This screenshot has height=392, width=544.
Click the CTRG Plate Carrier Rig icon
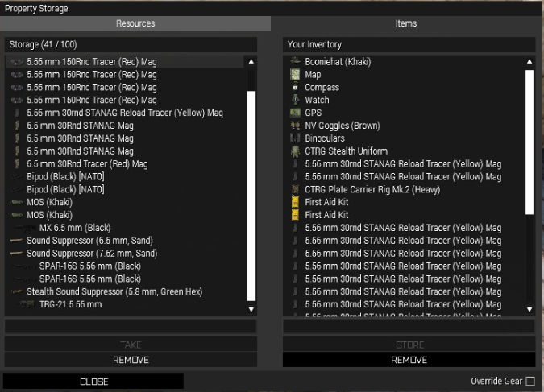click(295, 189)
